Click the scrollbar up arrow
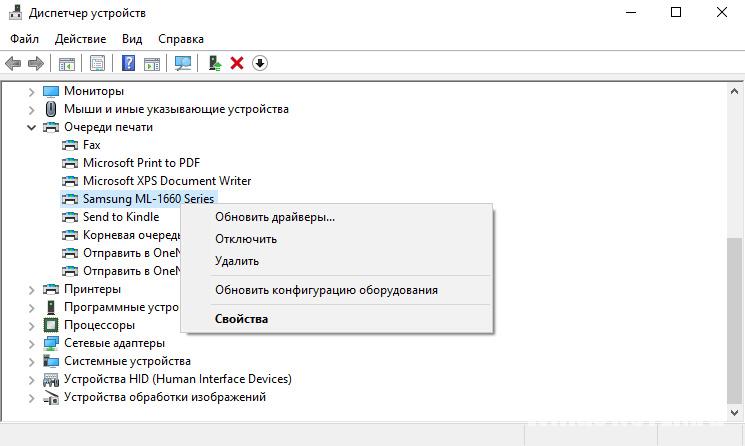Viewport: 745px width, 446px height. click(735, 91)
